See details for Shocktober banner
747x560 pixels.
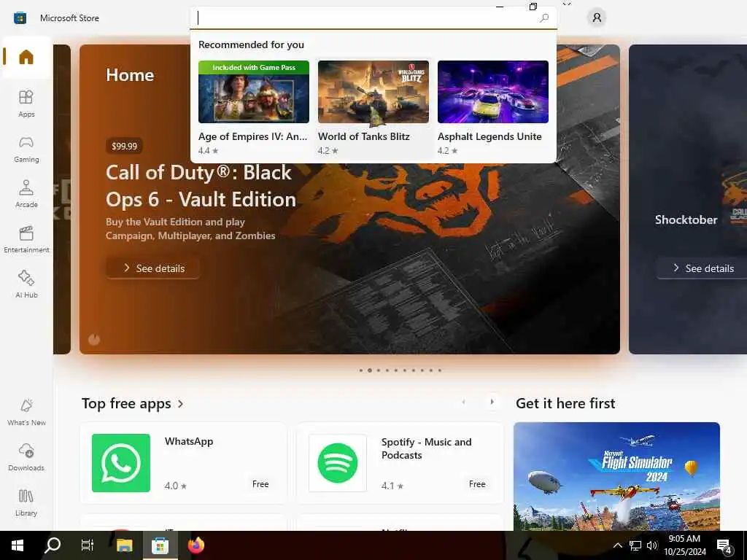(703, 268)
